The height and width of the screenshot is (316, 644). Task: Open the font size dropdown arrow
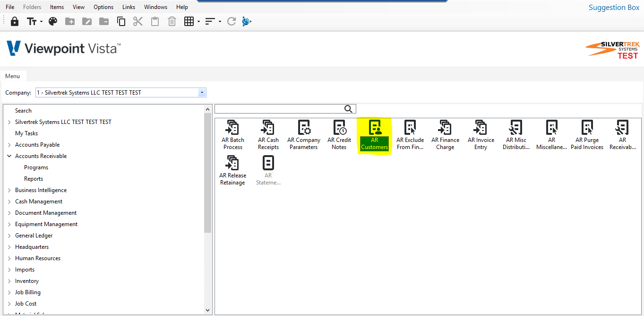[41, 22]
